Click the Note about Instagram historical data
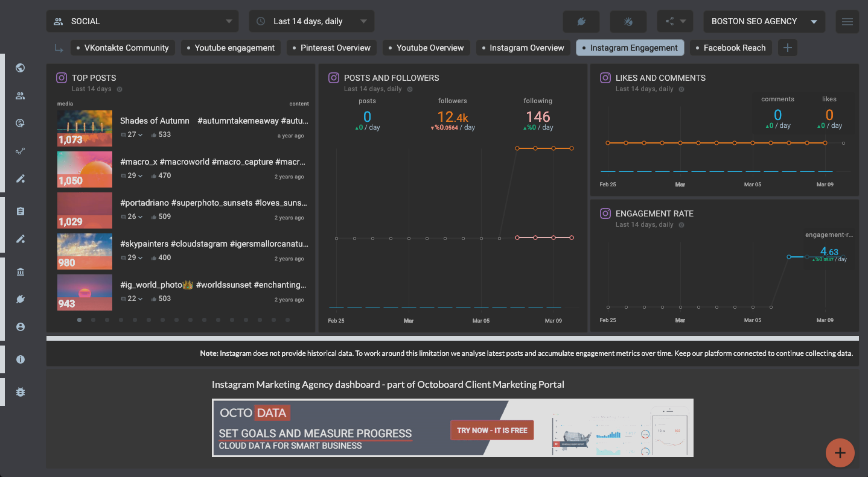This screenshot has height=477, width=868. click(x=526, y=353)
